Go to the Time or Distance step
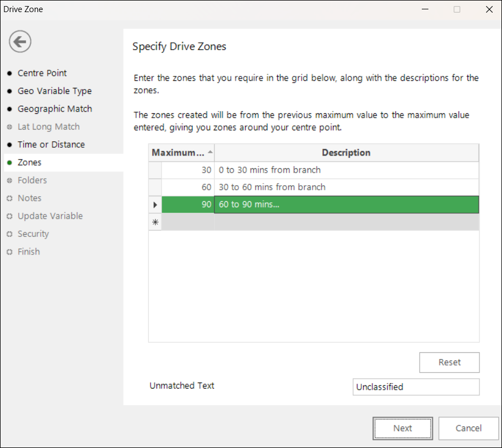 51,145
